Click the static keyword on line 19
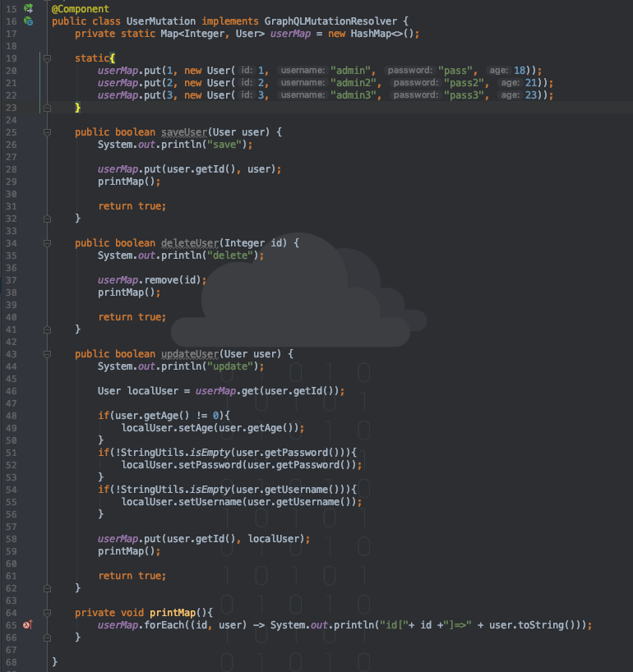 click(x=92, y=58)
